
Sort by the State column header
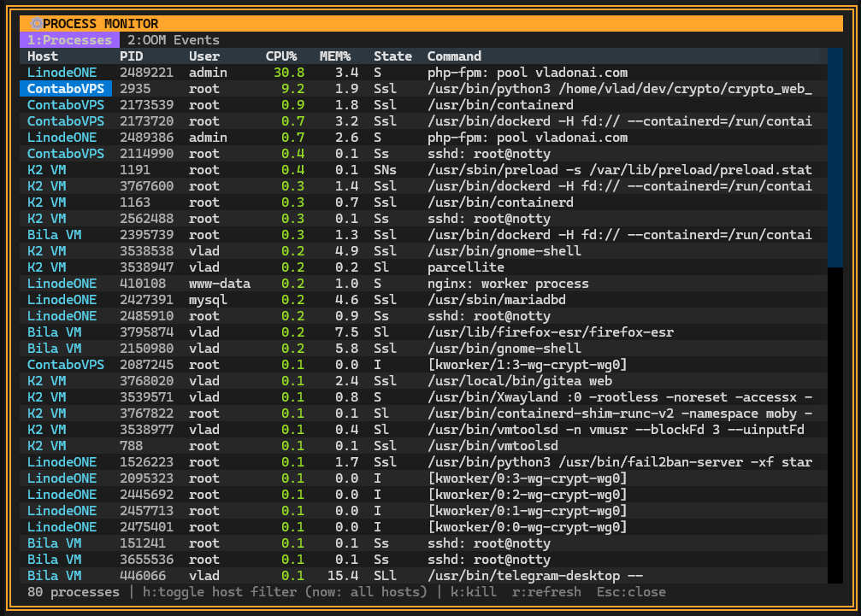[x=392, y=56]
